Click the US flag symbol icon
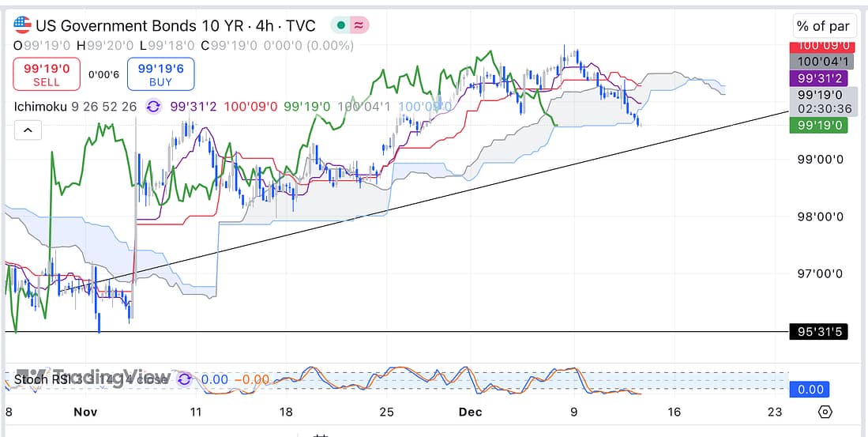Image resolution: width=868 pixels, height=437 pixels. pos(23,25)
